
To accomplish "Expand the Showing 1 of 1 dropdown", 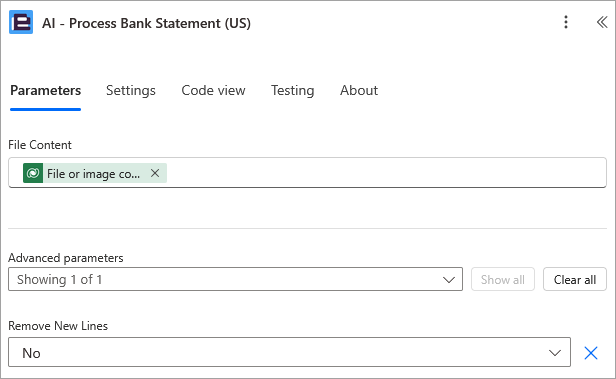I will (x=235, y=279).
